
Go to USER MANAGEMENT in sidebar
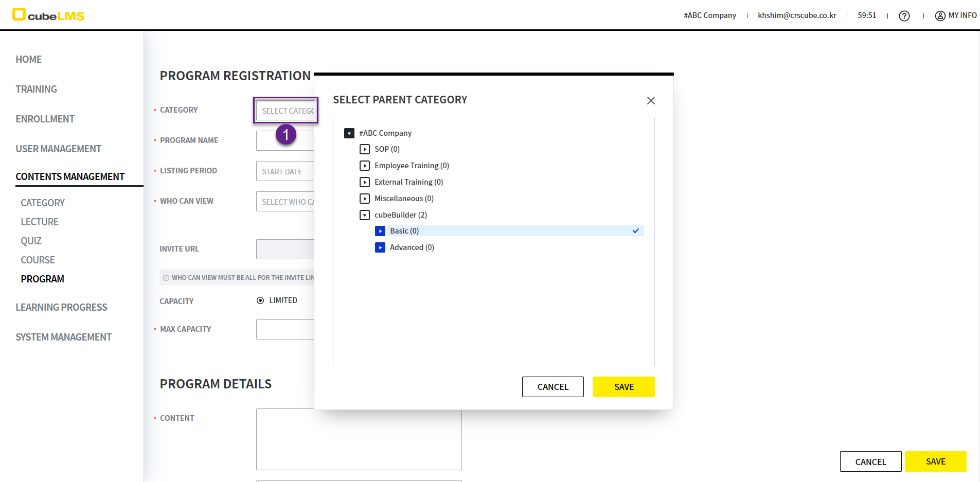[58, 149]
